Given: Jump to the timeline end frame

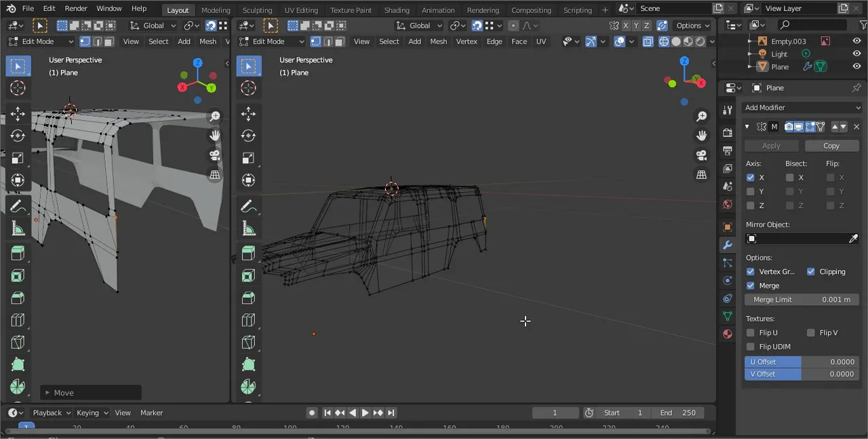Looking at the screenshot, I should point(391,413).
